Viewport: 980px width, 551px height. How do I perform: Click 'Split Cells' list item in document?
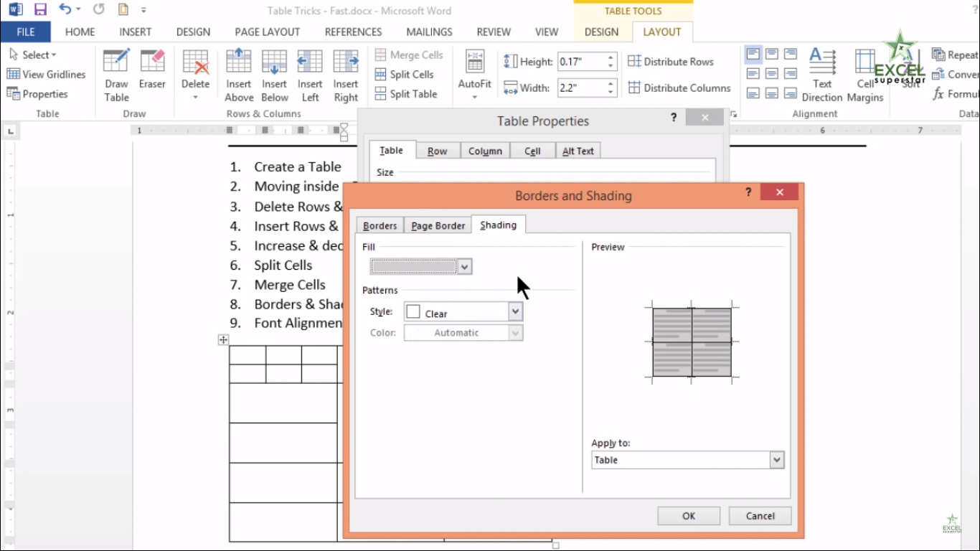(283, 265)
